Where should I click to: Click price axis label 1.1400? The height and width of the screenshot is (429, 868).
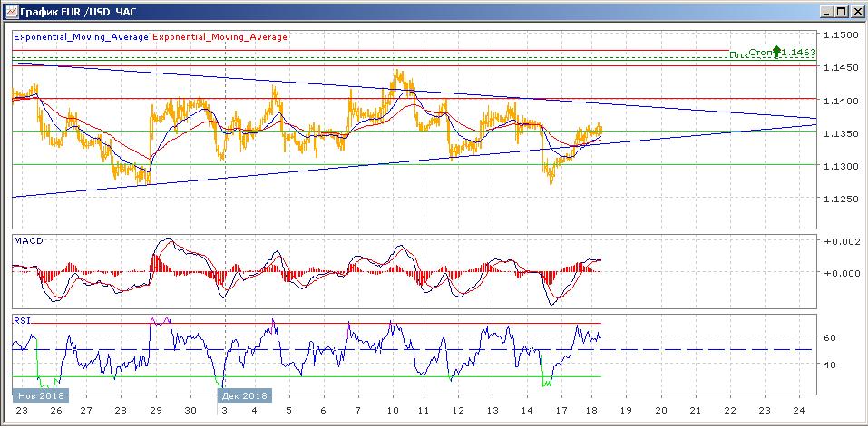(x=841, y=102)
